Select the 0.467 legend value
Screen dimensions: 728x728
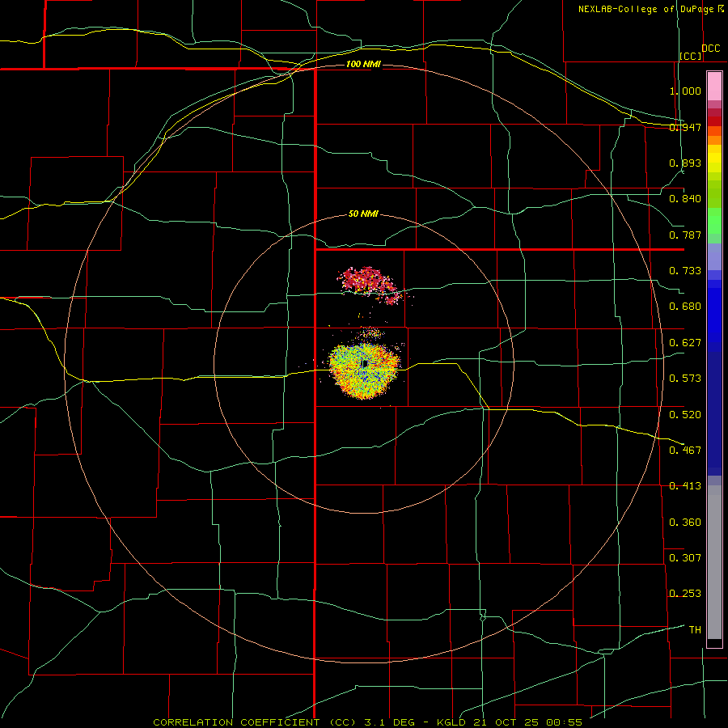(x=685, y=451)
